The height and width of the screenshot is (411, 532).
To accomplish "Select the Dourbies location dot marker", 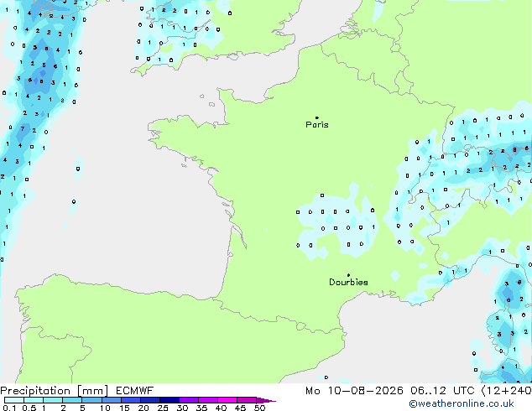I will [x=348, y=275].
